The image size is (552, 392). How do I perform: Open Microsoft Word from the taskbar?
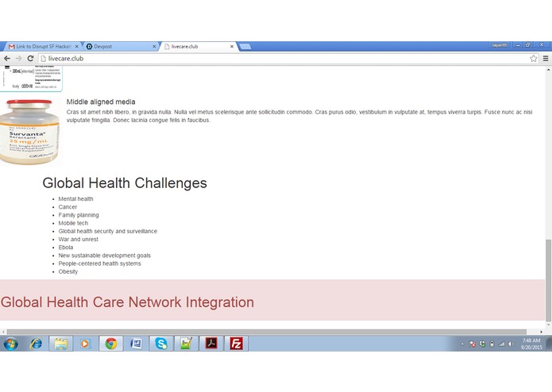pos(136,344)
